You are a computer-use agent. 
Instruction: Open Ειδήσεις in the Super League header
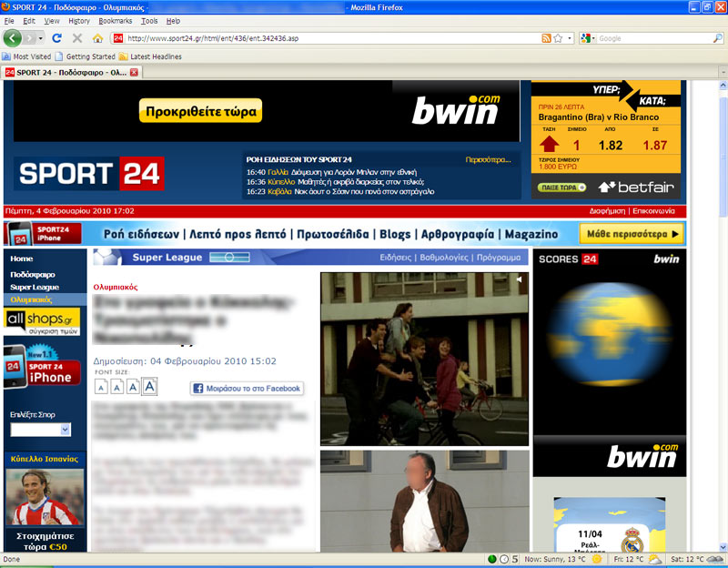click(x=396, y=258)
